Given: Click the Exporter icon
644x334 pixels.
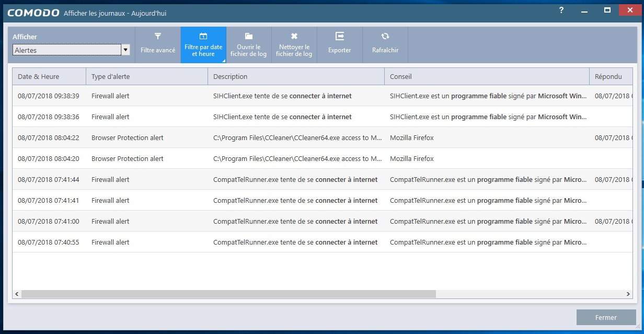Looking at the screenshot, I should pyautogui.click(x=340, y=37).
